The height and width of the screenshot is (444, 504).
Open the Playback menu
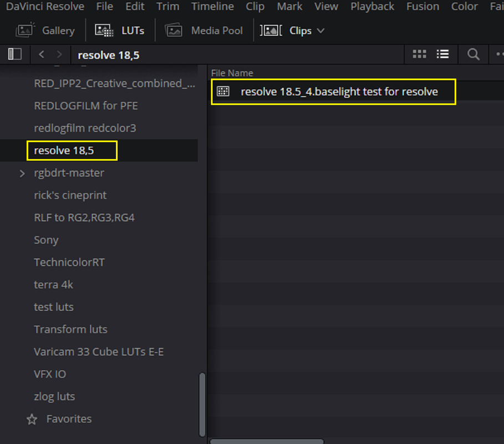coord(372,7)
